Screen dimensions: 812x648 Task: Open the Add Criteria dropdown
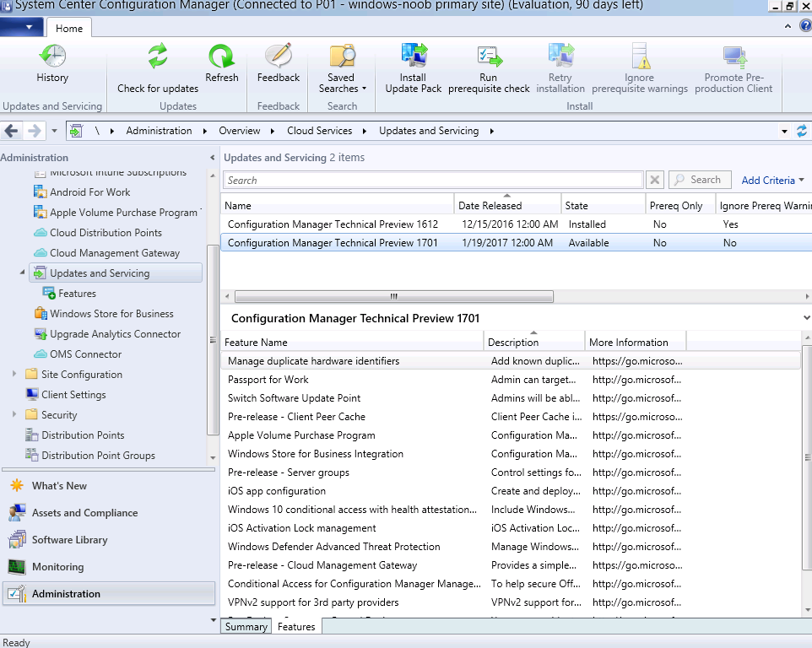(772, 180)
